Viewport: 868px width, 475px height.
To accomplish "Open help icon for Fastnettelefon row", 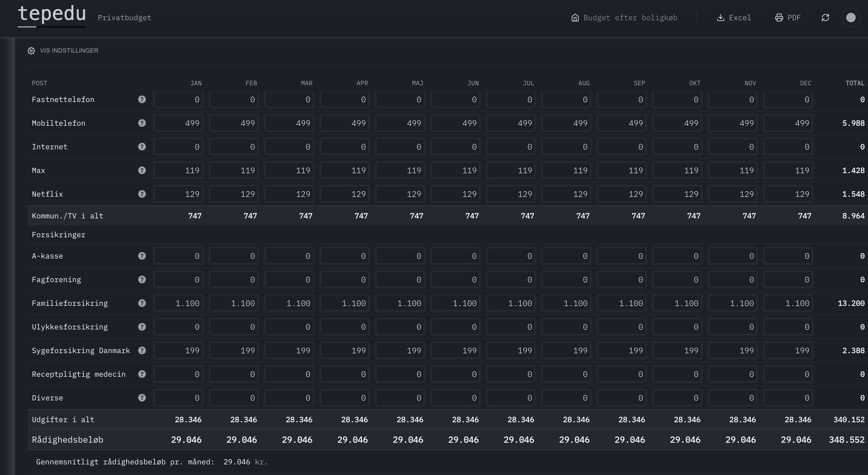I will click(142, 99).
